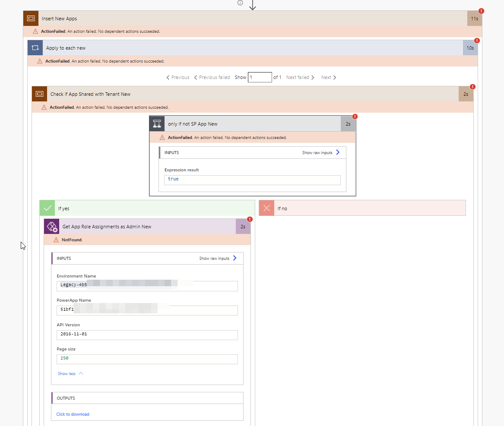Go to Next iteration

click(329, 77)
